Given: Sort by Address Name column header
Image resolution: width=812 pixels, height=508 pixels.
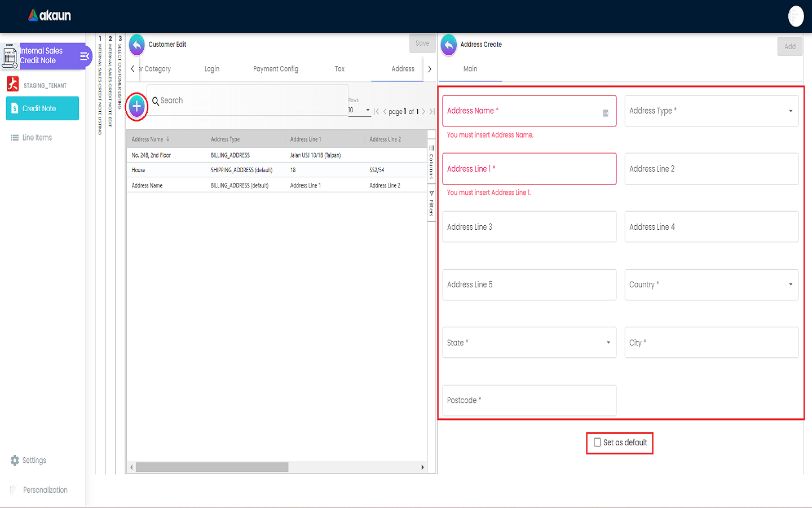Looking at the screenshot, I should tap(148, 139).
